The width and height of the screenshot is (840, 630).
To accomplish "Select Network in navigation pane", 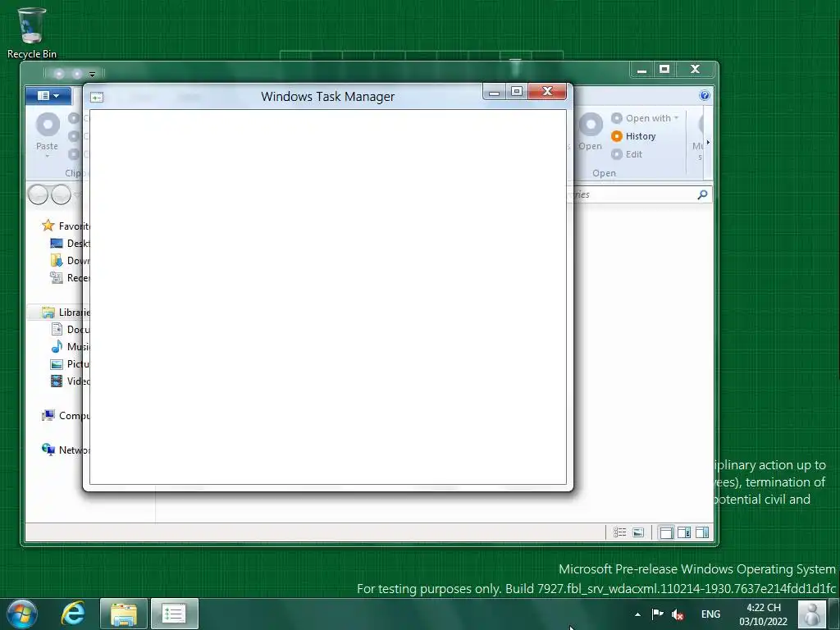I will (66, 450).
